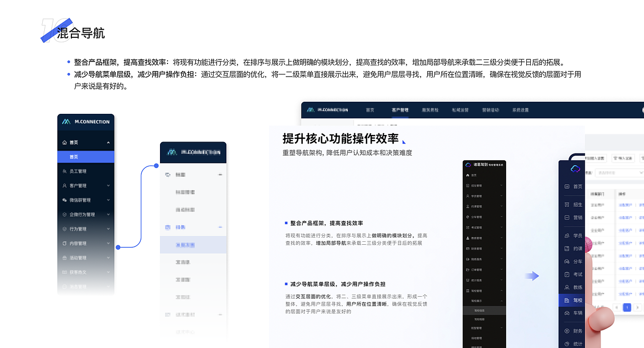This screenshot has width=644, height=348.
Task: Click the cloud logo in new blue sidebar
Action: click(x=576, y=169)
